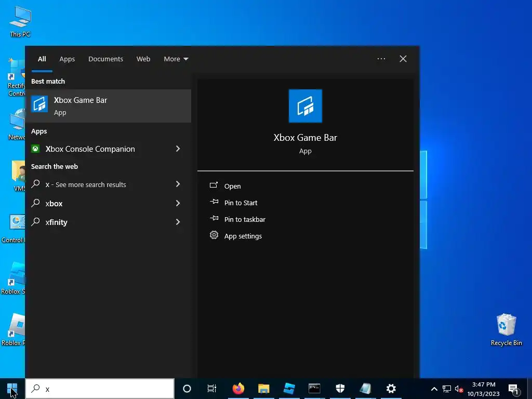The width and height of the screenshot is (532, 399).
Task: Click the magnifier icon next to xfinity suggestion
Action: [x=35, y=222]
